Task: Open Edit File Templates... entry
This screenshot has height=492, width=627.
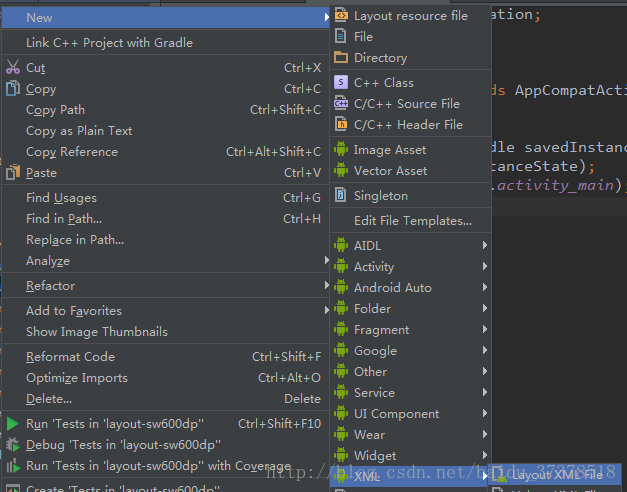Action: click(411, 220)
